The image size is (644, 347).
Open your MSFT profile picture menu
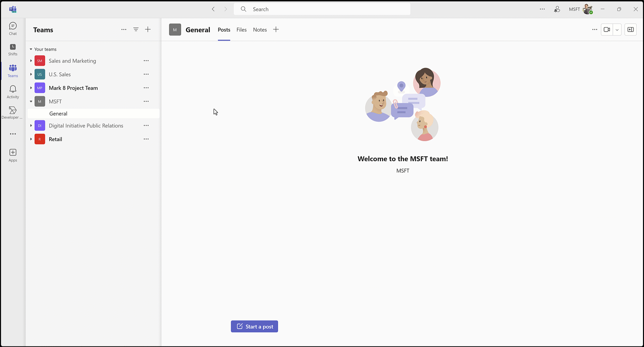coord(588,9)
